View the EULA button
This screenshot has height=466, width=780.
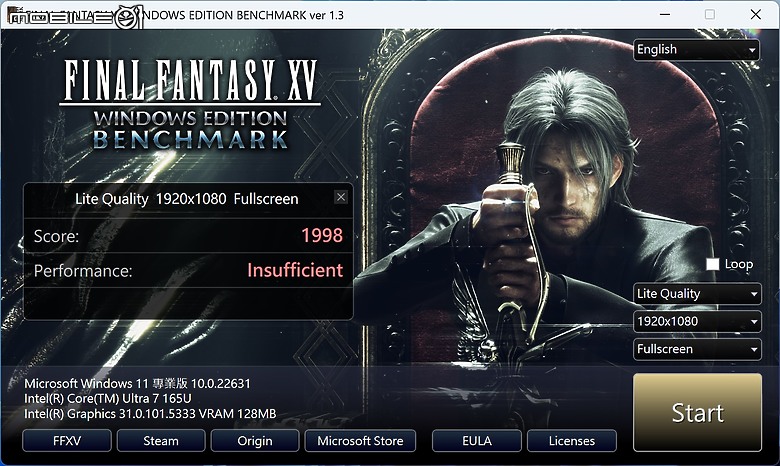[477, 441]
